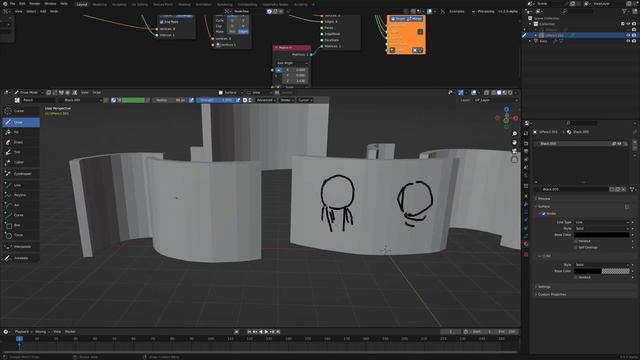Expand the Custom Properties panel
The image size is (640, 360).
click(551, 294)
